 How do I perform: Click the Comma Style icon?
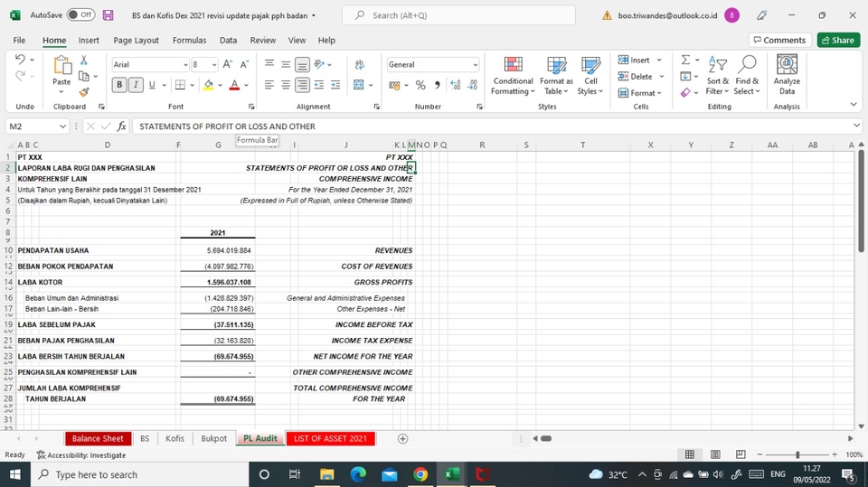pos(438,85)
